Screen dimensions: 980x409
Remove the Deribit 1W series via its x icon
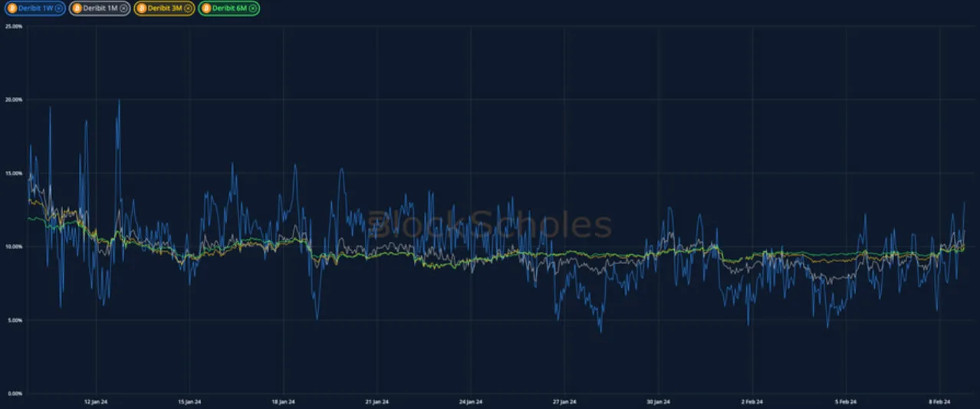(59, 8)
